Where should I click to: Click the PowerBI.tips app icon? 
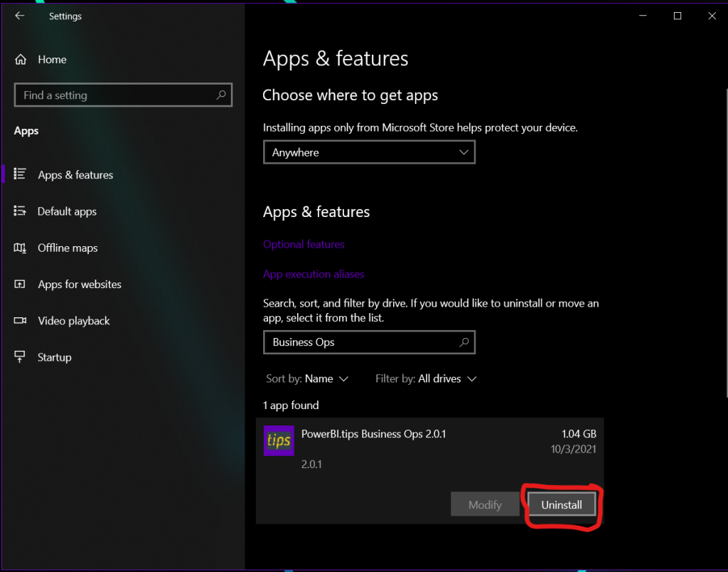point(279,440)
